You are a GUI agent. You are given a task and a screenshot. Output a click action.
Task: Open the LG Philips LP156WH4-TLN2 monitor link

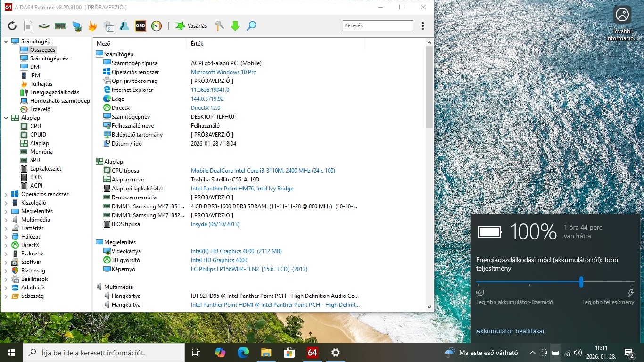coord(249,269)
